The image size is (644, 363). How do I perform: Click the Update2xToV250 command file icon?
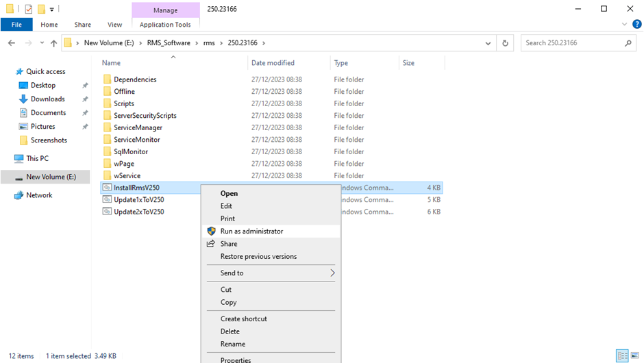[x=107, y=212]
